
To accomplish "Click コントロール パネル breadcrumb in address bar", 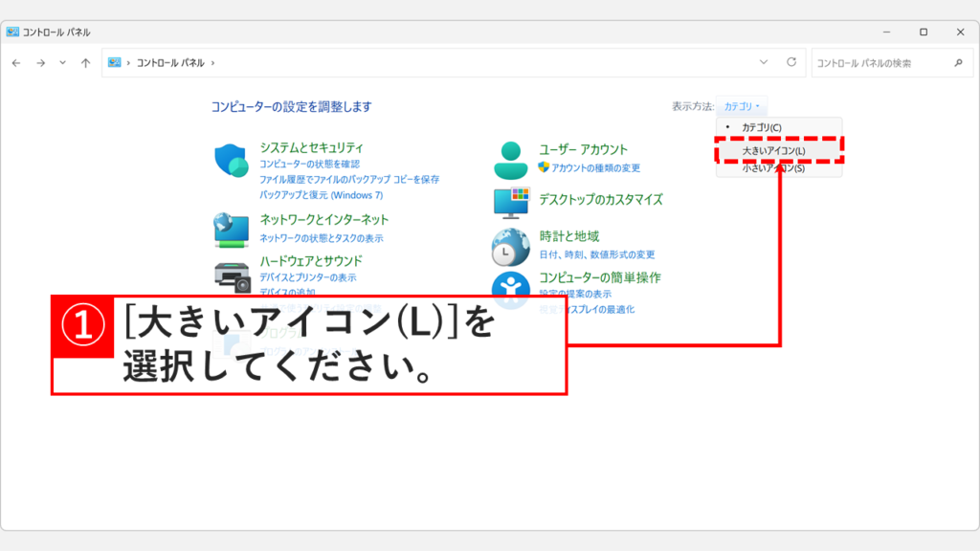I will (x=170, y=63).
